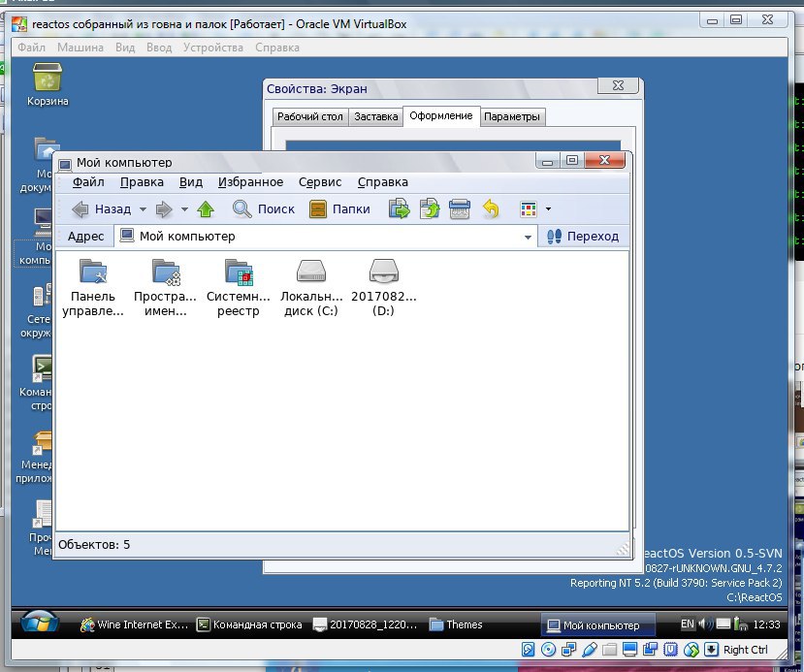Click Мой компьютер taskbar button
This screenshot has height=672, width=804.
coord(597,624)
